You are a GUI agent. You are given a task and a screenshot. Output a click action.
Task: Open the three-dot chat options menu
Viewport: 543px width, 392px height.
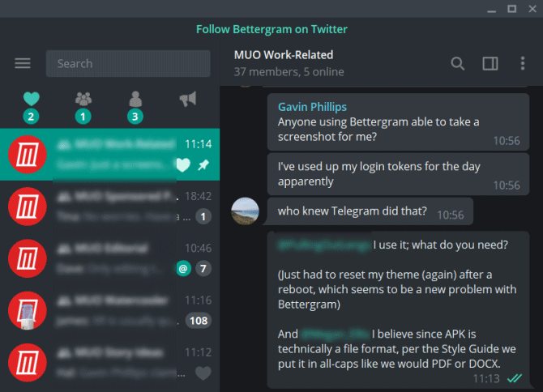click(523, 63)
